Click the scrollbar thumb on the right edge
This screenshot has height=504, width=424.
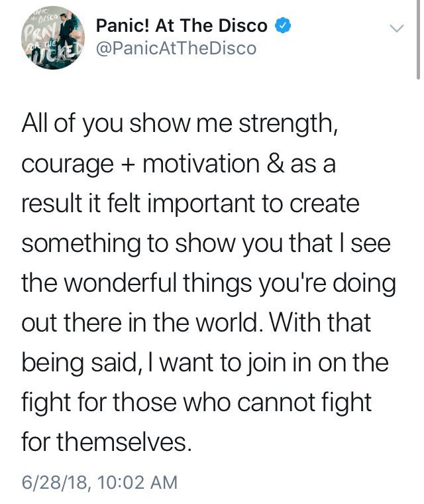pyautogui.click(x=419, y=40)
